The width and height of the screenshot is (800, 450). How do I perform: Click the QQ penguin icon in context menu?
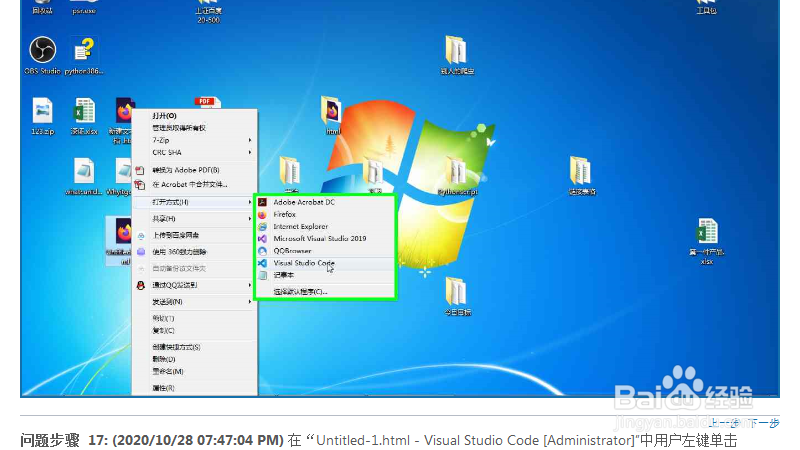click(x=141, y=285)
